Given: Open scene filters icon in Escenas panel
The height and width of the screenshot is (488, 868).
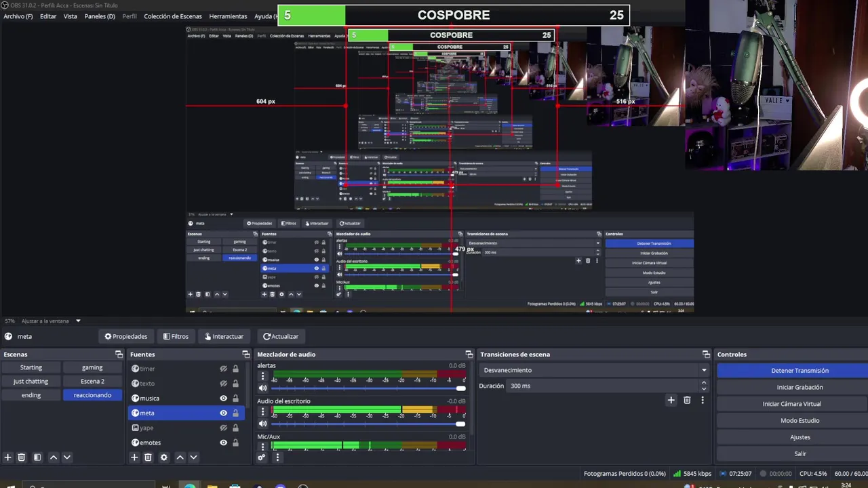Looking at the screenshot, I should tap(37, 457).
